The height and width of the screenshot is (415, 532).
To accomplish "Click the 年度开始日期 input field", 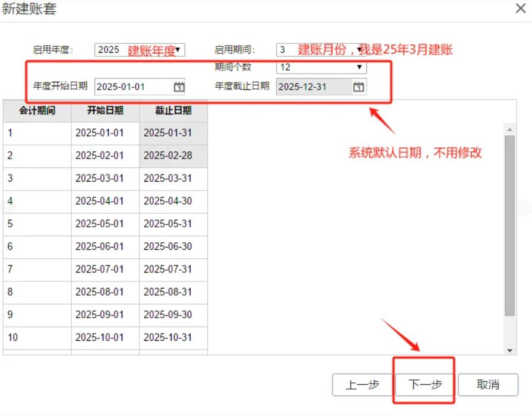I will [x=133, y=87].
